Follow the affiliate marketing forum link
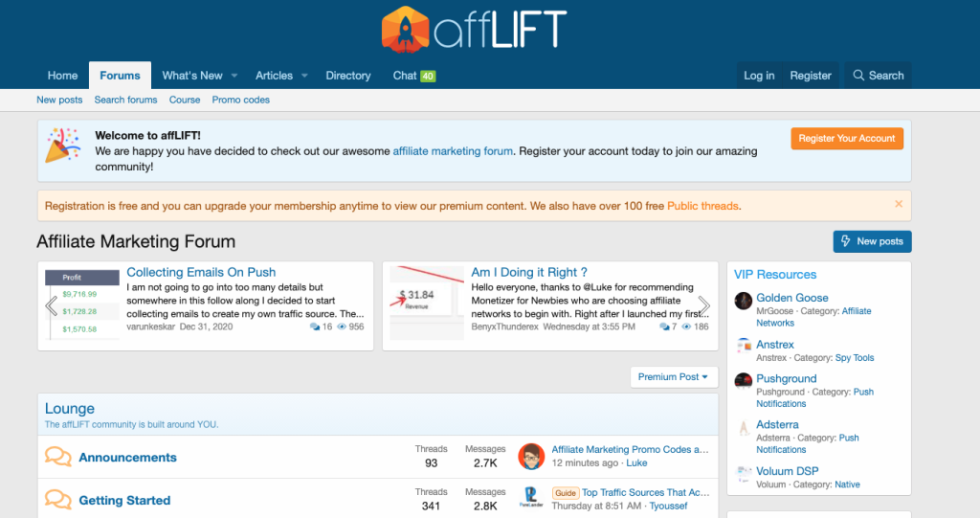 453,150
